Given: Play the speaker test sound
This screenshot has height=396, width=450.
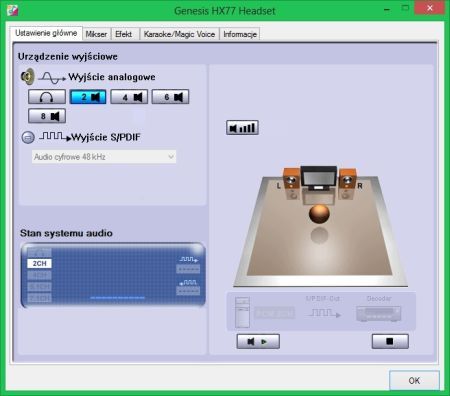Looking at the screenshot, I should click(258, 342).
